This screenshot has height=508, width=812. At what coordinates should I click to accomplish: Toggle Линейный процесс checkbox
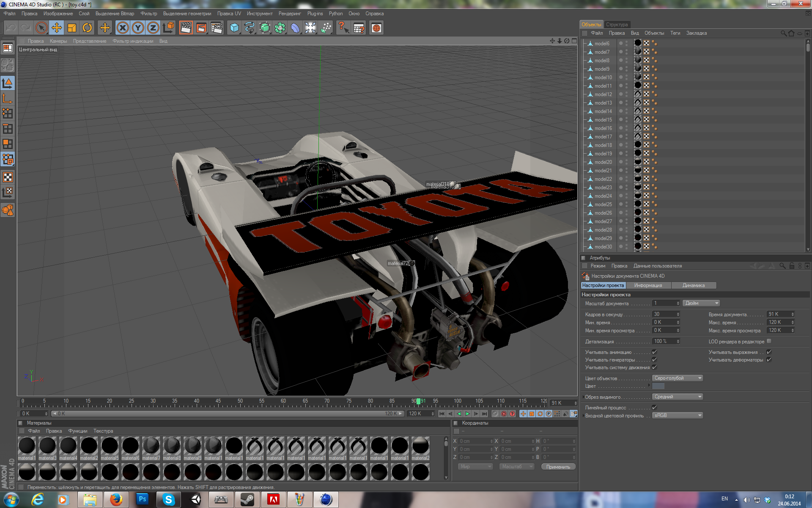(654, 407)
